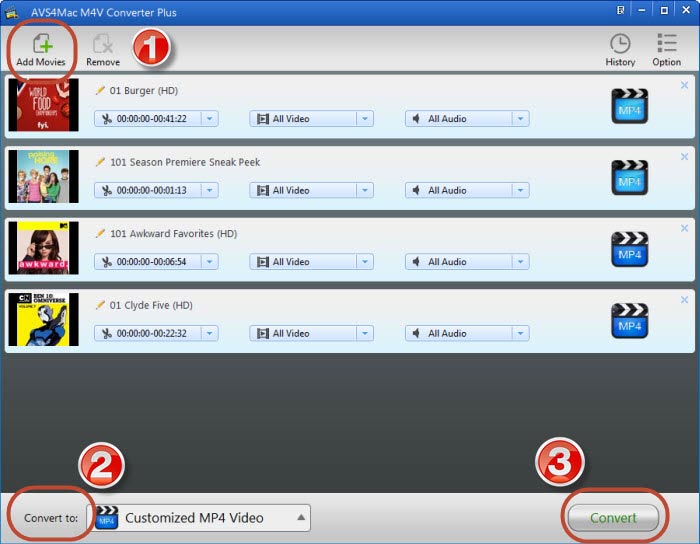Image resolution: width=700 pixels, height=544 pixels.
Task: Remove 101 Awkward Favorites with its X
Action: [x=684, y=228]
